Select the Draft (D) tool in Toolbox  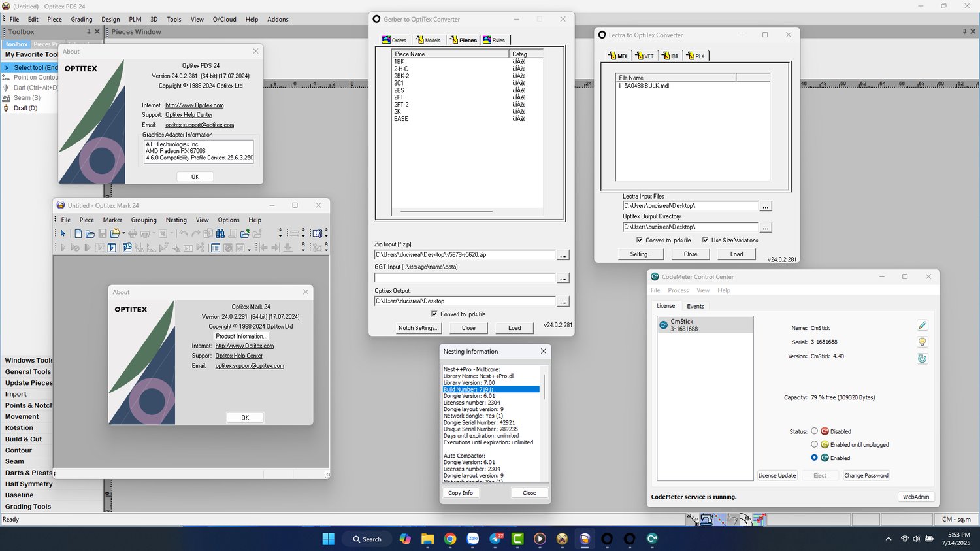pyautogui.click(x=25, y=108)
